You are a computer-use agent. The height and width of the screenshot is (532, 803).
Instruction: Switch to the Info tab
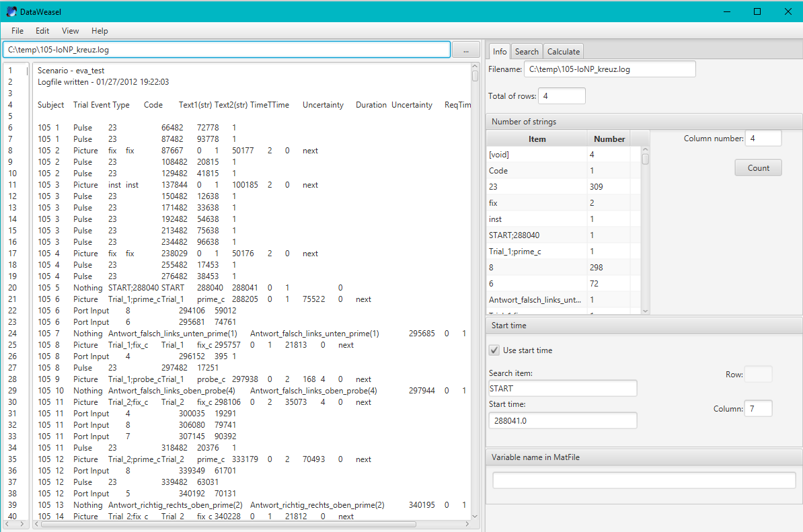click(x=500, y=51)
